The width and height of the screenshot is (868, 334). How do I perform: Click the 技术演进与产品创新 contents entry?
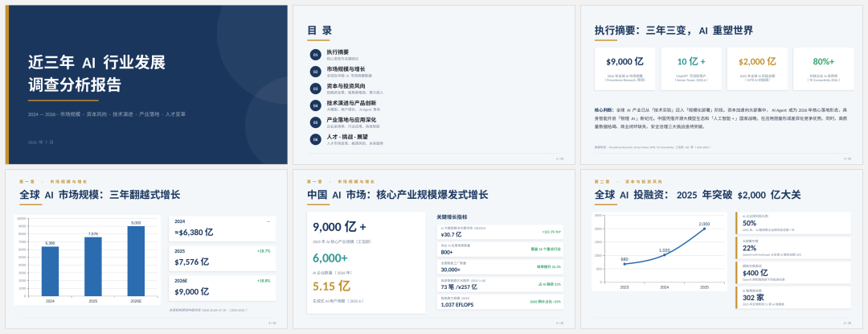pyautogui.click(x=351, y=103)
